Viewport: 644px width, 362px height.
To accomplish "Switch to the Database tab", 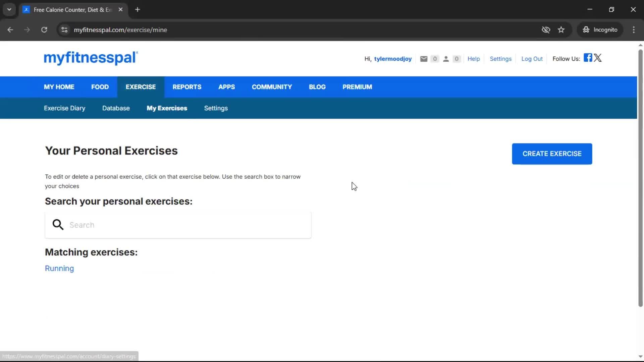I will (x=116, y=108).
